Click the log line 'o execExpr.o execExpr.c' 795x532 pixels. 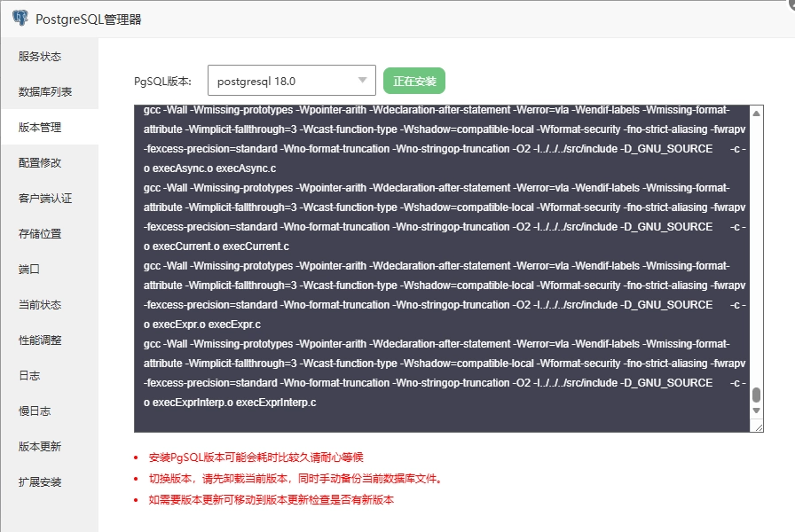201,325
